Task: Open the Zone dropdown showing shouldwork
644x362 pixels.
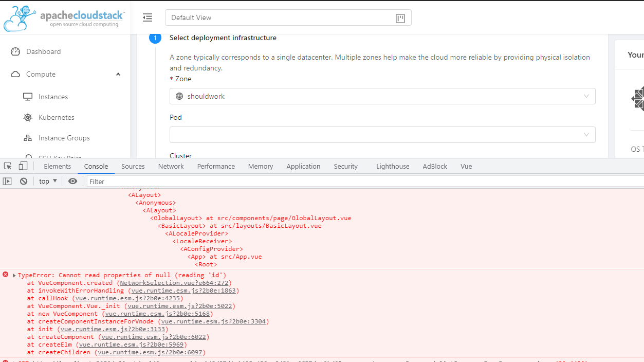Action: tap(382, 96)
